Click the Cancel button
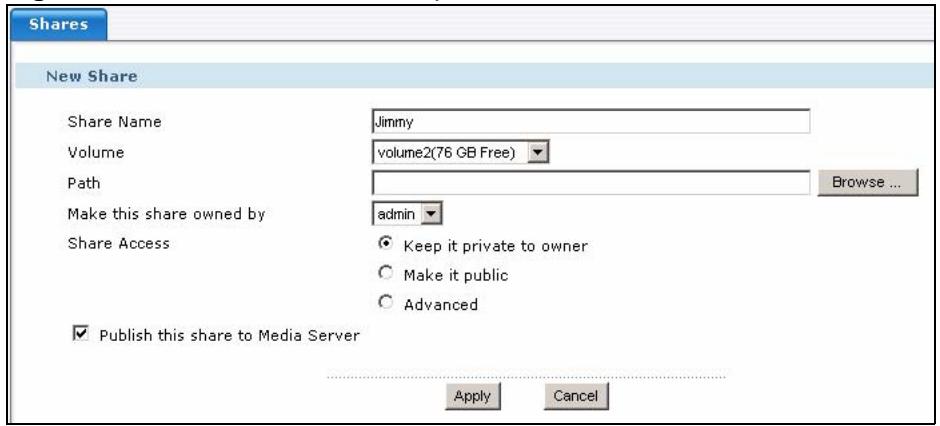Viewport: 940px width, 426px height. coord(576,396)
